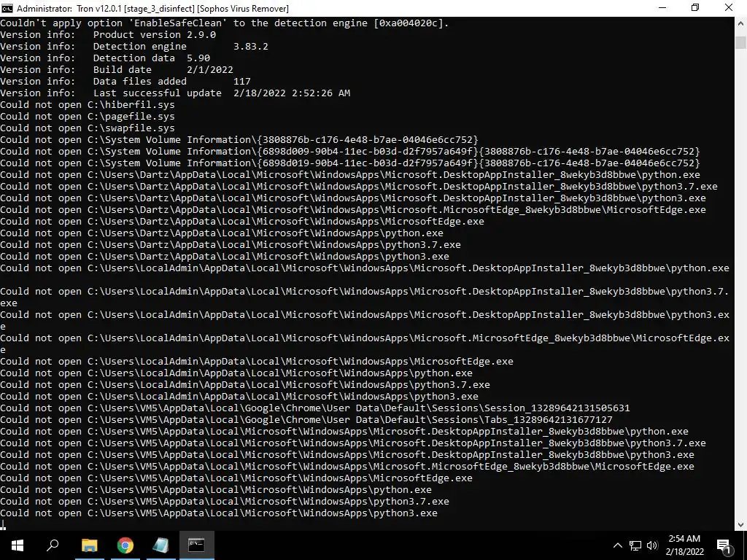This screenshot has height=560, width=747.
Task: Open volume control tray icon
Action: point(652,545)
